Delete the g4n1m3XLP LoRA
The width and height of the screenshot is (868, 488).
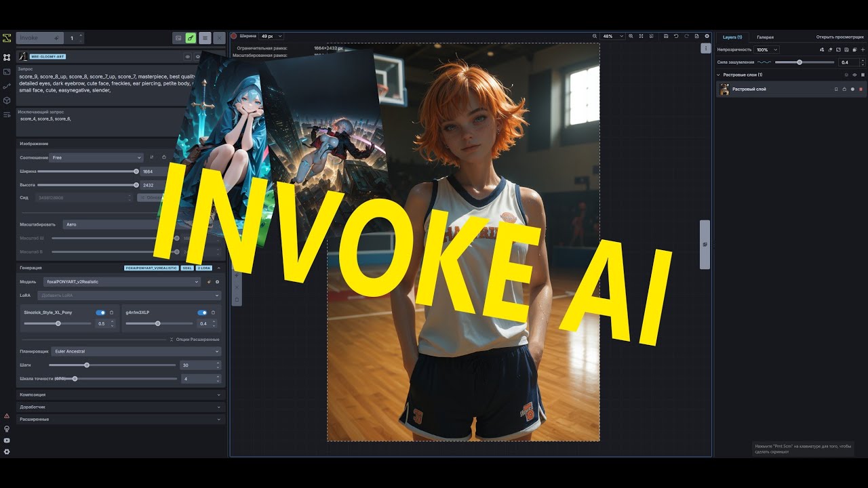point(213,312)
